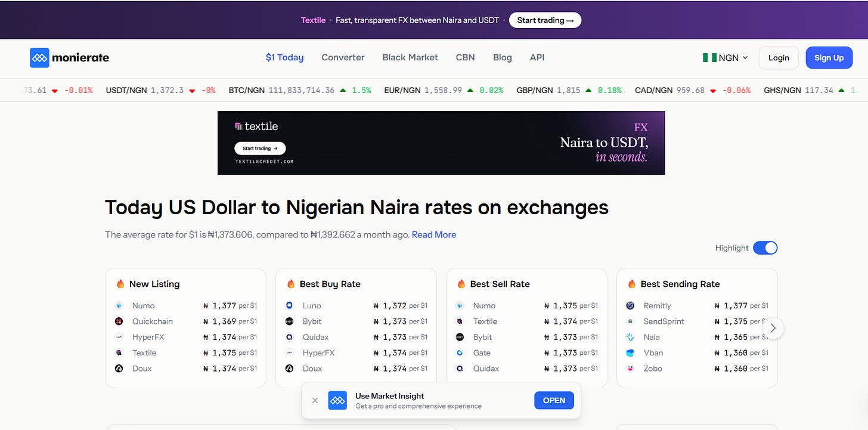Viewport: 868px width, 430px height.
Task: Click the Gate exchange icon
Action: (x=460, y=353)
